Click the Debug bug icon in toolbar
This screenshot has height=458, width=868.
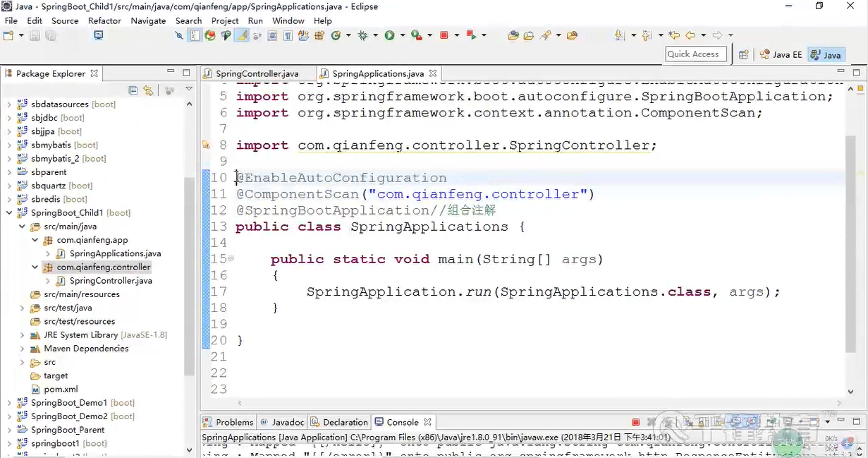tap(363, 35)
